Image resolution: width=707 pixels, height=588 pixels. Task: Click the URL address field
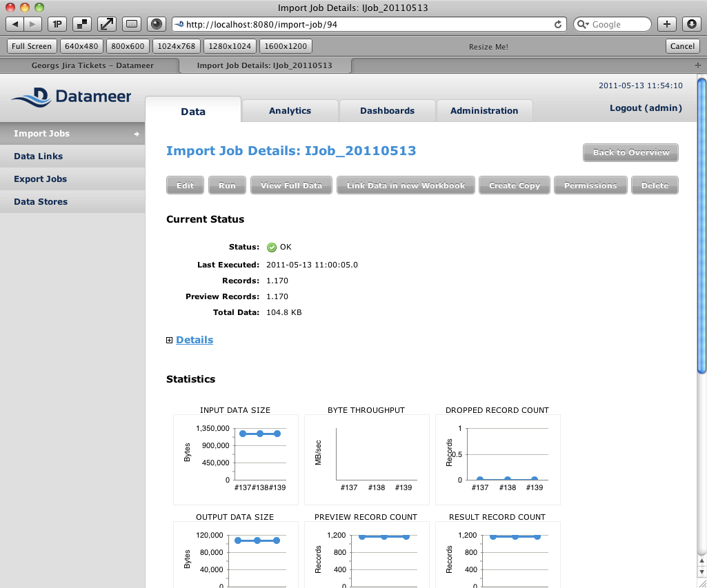pyautogui.click(x=369, y=24)
